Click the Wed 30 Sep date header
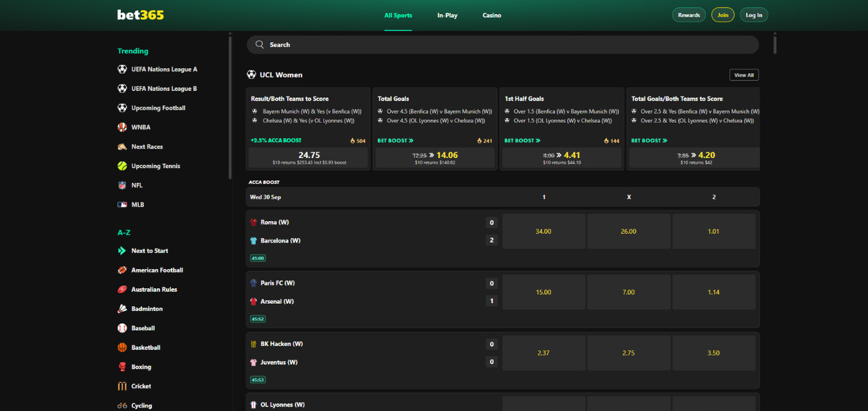Viewport: 868px width, 411px height. (266, 197)
